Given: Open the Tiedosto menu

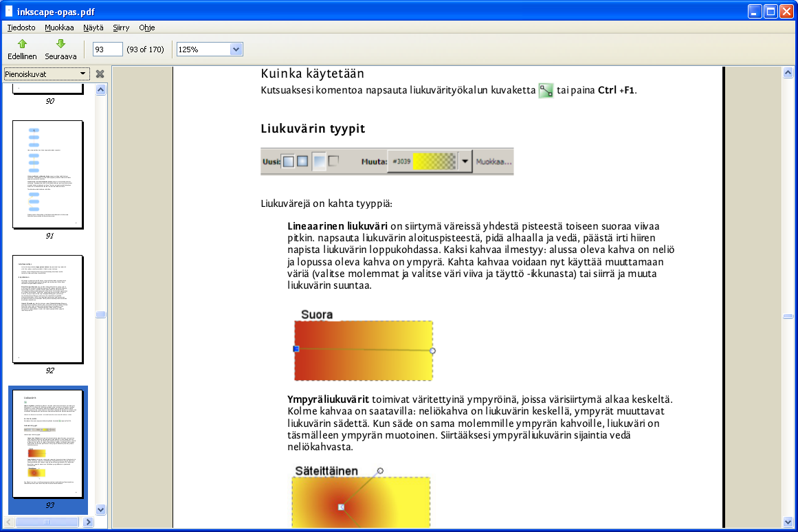Looking at the screenshot, I should click(21, 27).
